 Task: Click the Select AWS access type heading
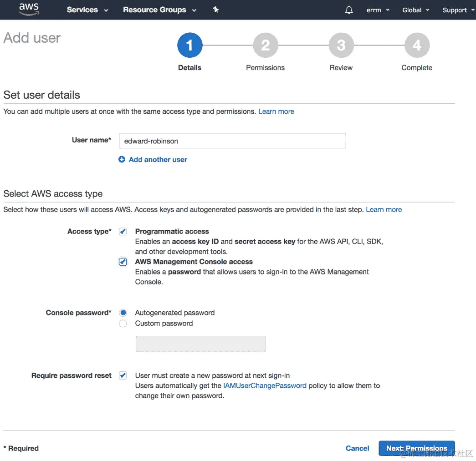[x=53, y=193]
